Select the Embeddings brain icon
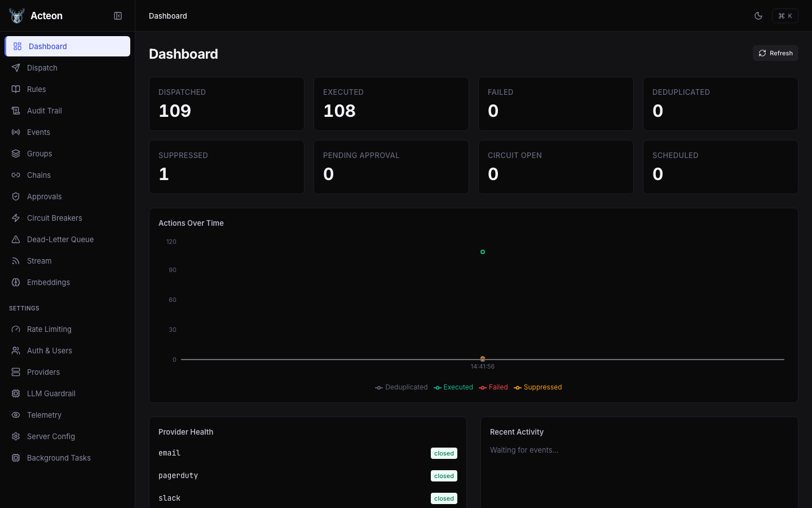Screen dimensions: 812x508 point(16,282)
